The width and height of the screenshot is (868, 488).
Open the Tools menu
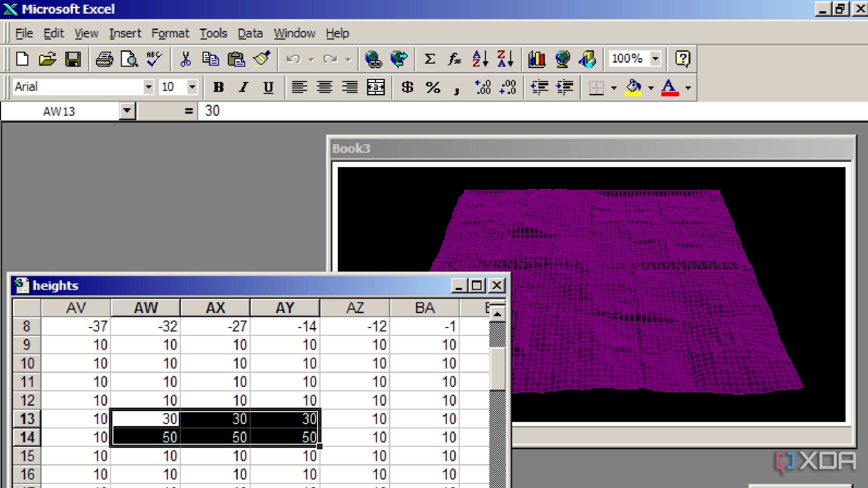213,33
